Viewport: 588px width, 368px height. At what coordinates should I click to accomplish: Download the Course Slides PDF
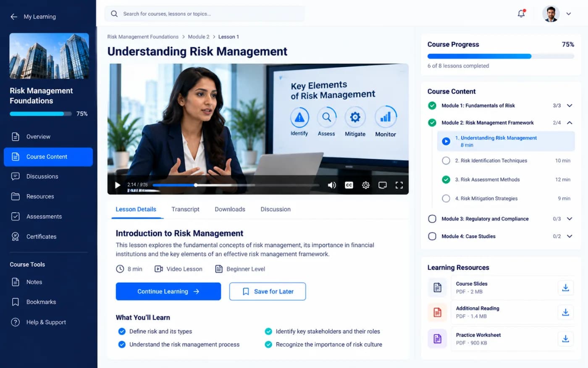point(566,288)
